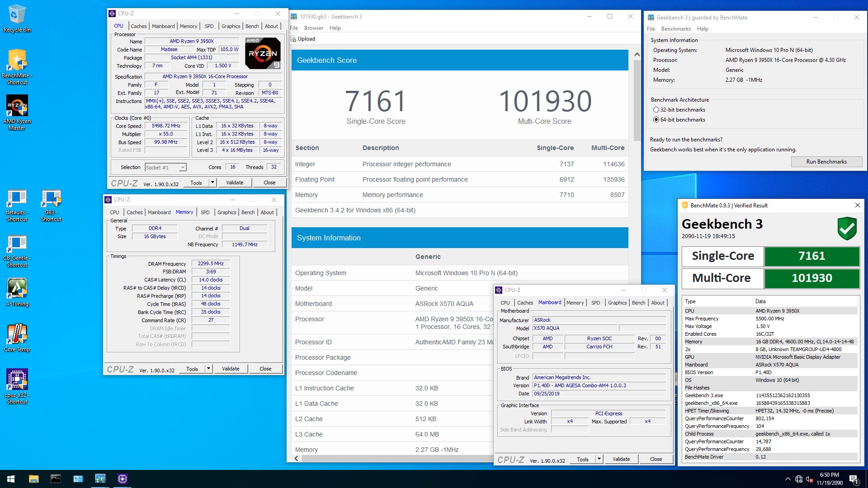
Task: Open About tab in CPU-Z Mainboard window
Action: (x=658, y=303)
